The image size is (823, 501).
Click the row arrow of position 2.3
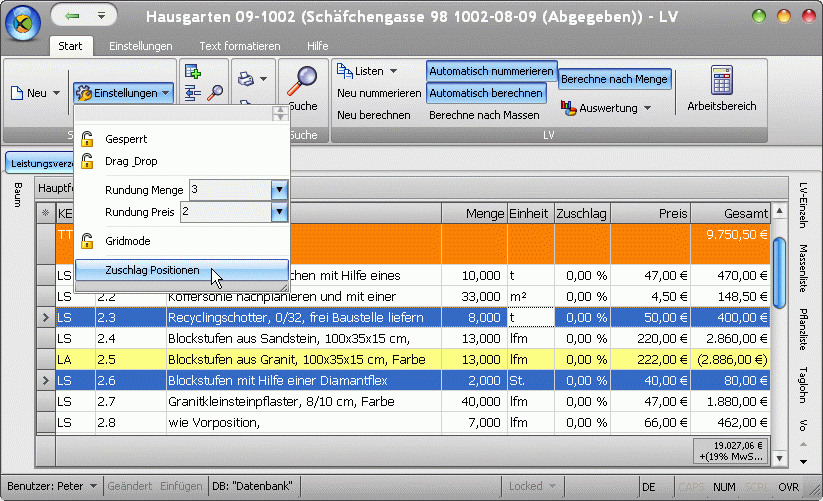pyautogui.click(x=46, y=317)
